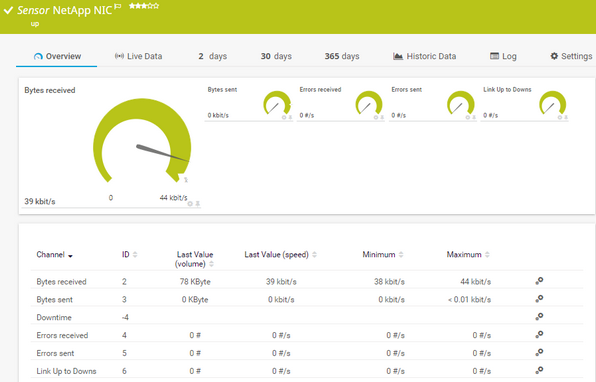Image resolution: width=596 pixels, height=382 pixels.
Task: Click pin icon under the Bytes received gauge
Action: 198,204
